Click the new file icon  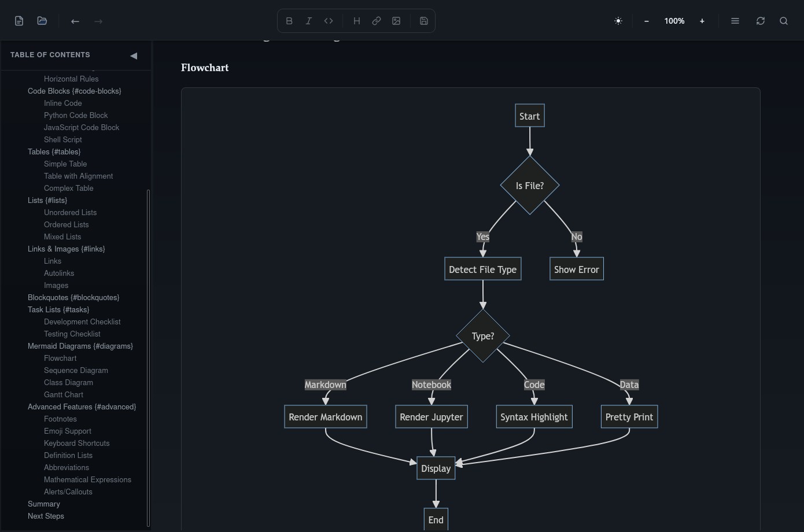coord(19,21)
